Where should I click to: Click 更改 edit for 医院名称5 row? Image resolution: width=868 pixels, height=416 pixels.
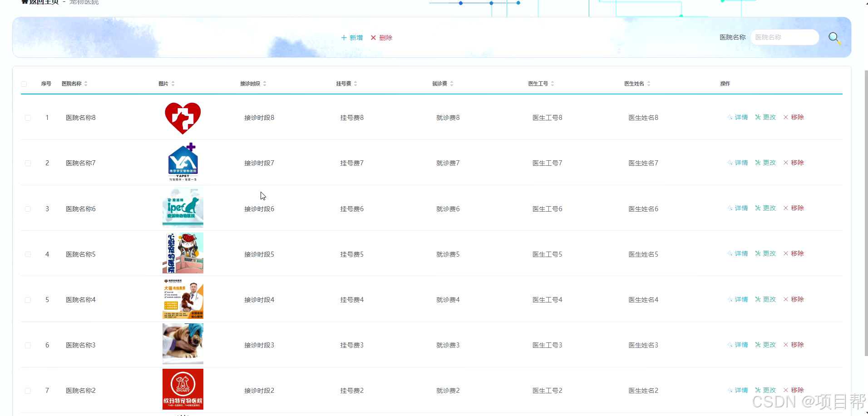click(x=765, y=253)
